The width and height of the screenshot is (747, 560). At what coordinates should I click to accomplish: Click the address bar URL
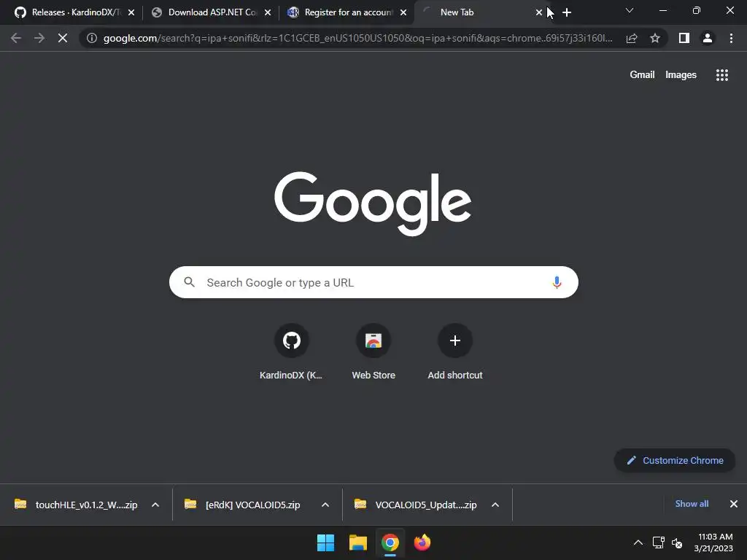[357, 38]
